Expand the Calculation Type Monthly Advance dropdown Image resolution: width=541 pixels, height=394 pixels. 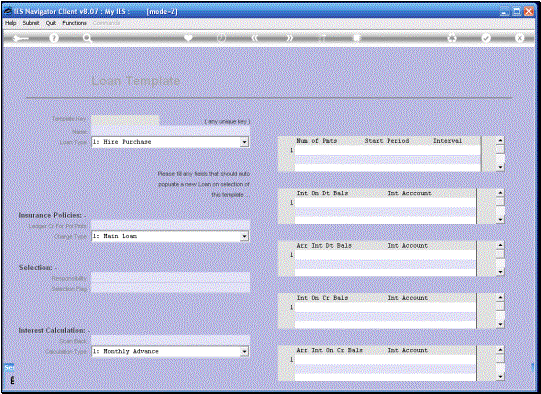[244, 351]
